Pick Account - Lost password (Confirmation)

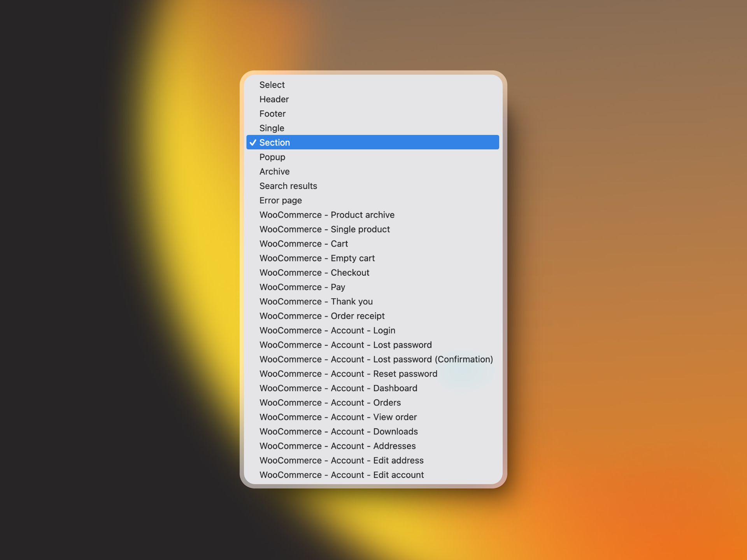click(x=373, y=359)
